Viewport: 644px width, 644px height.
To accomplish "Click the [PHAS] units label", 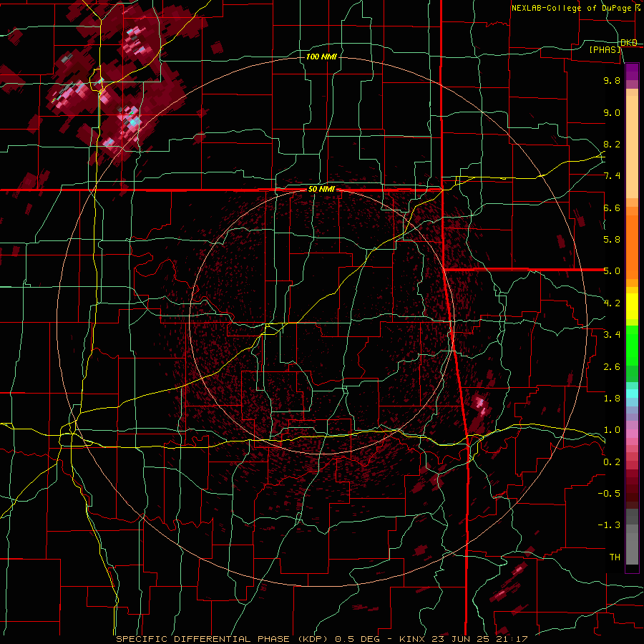I will click(x=605, y=49).
